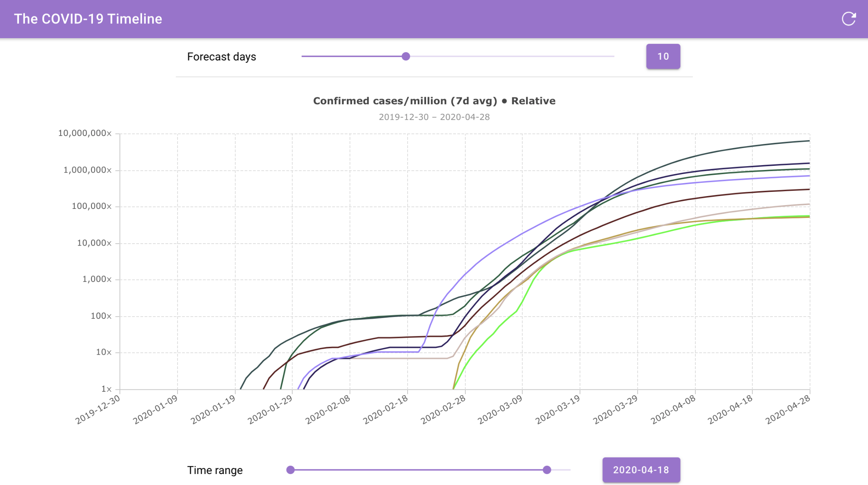Click the 10,000,000× y-axis label
The height and width of the screenshot is (485, 868).
click(x=85, y=133)
